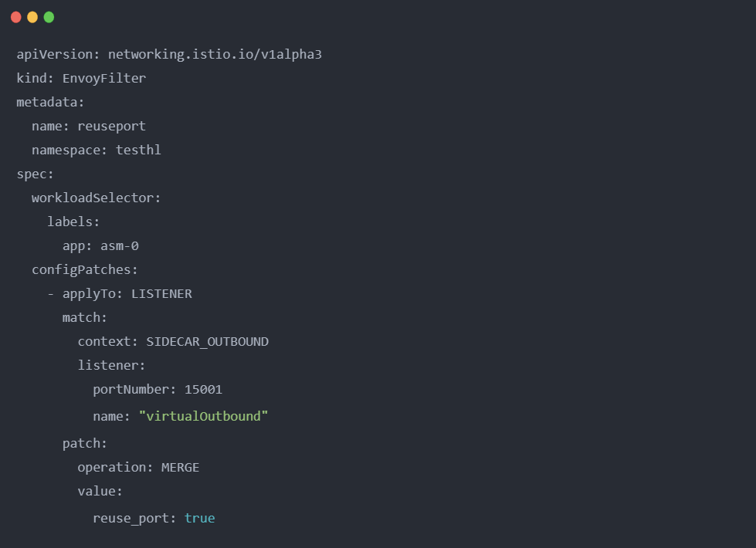
Task: Click the MERGE operation value
Action: tap(180, 467)
